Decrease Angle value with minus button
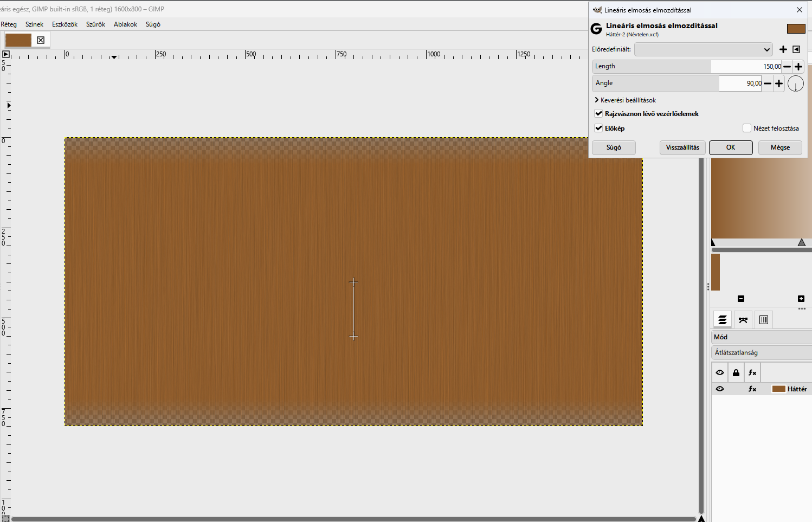Screen dimensions: 812x522 click(x=768, y=83)
